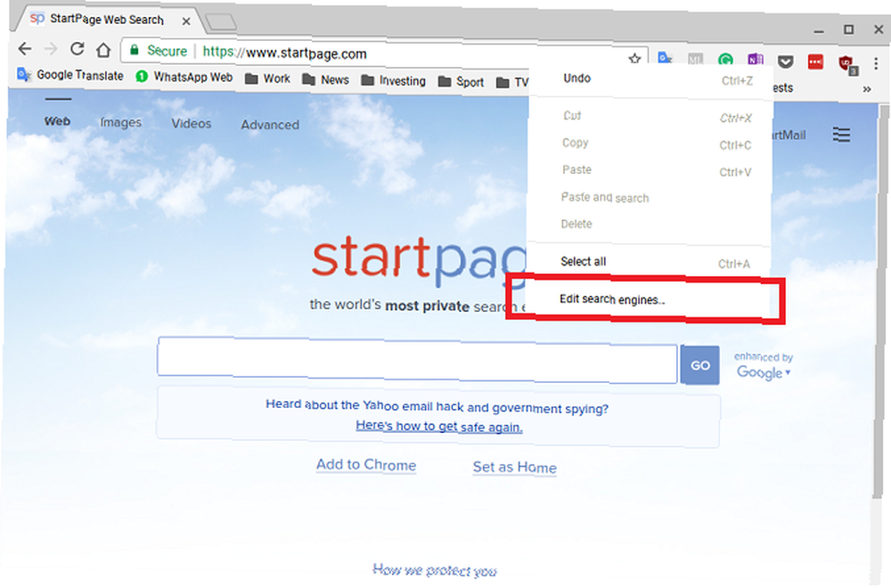
Task: Click the StartPage search box
Action: 417,360
